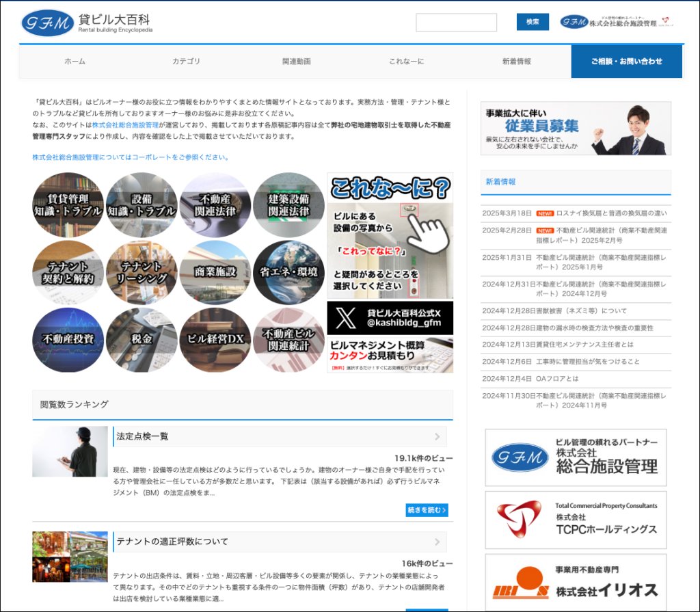Open the ビル経営DX category circle
The image size is (700, 612).
(215, 339)
